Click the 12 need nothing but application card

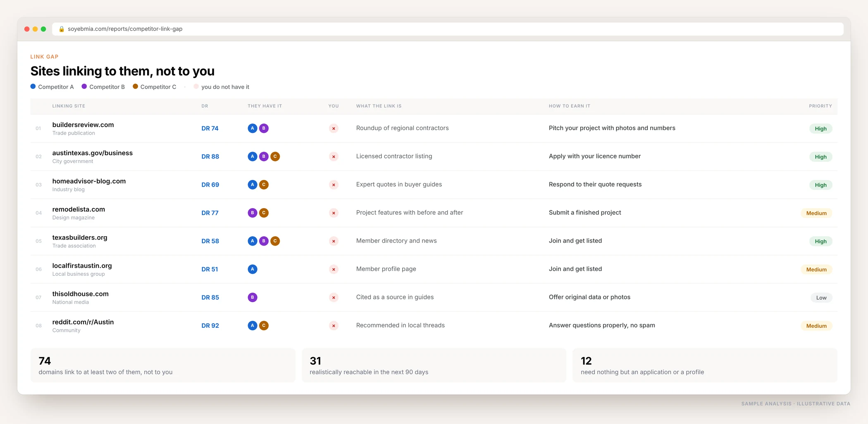coord(705,365)
